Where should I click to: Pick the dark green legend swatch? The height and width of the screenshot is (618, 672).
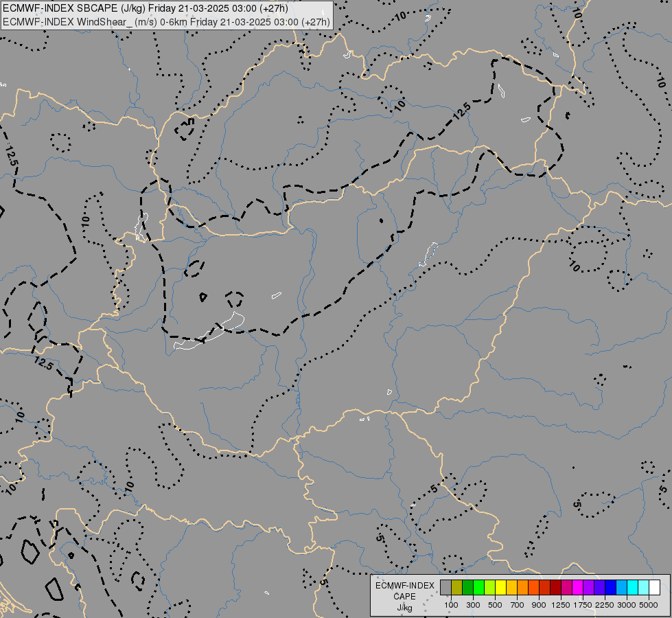[468, 588]
